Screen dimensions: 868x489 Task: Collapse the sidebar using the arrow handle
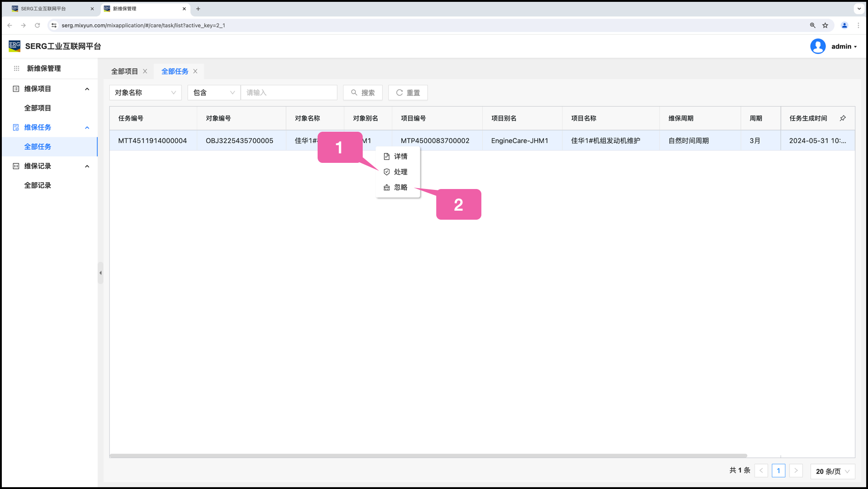coord(100,273)
